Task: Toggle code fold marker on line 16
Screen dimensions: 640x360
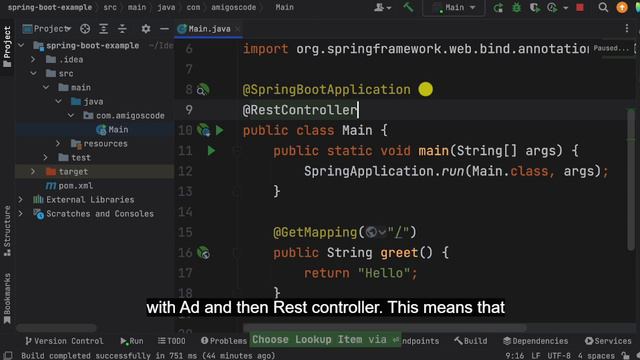Action: (x=236, y=253)
